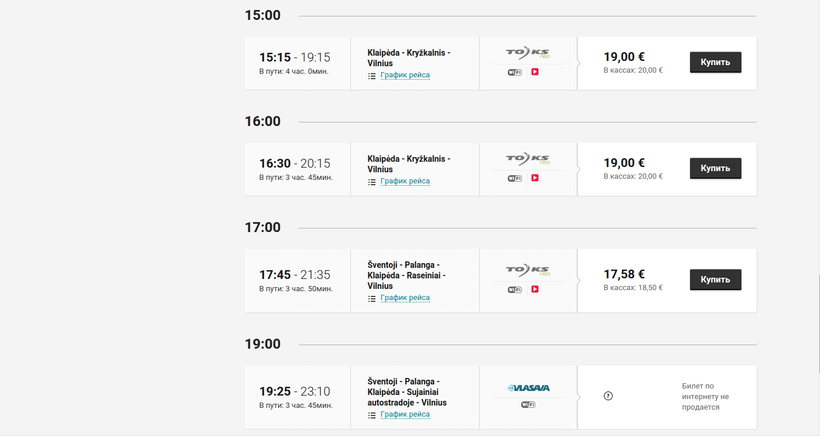Open График рейса for the 19:25 Vlasava trip

tap(405, 415)
